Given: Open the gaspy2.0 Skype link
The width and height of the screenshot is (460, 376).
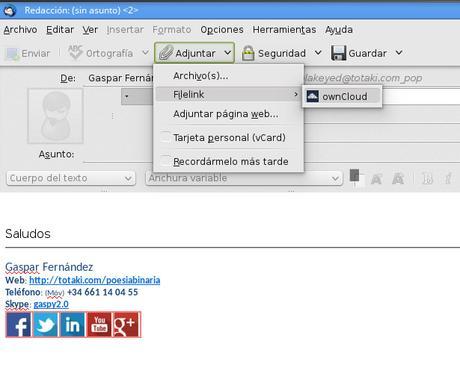Looking at the screenshot, I should (51, 304).
